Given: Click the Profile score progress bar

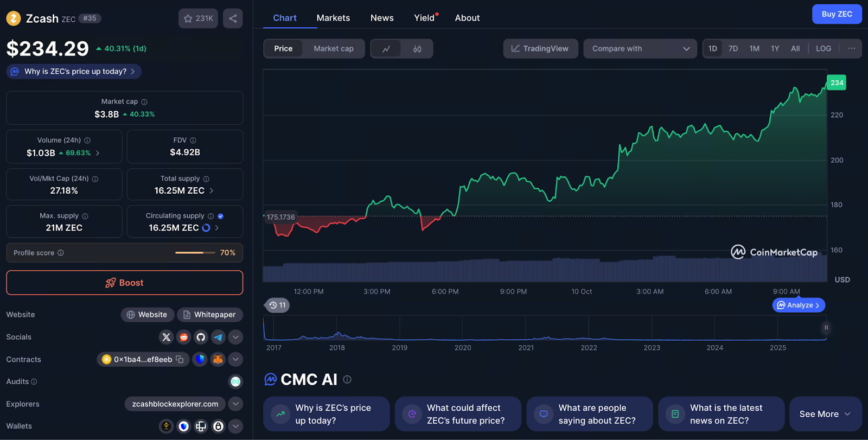Looking at the screenshot, I should [x=195, y=253].
